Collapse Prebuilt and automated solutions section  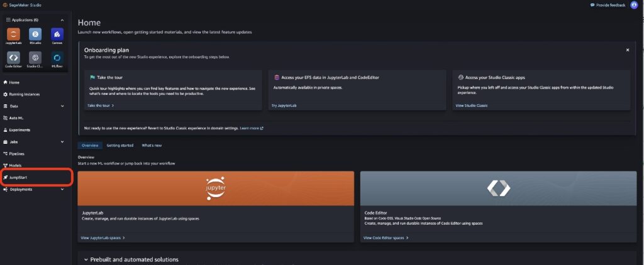(x=86, y=259)
